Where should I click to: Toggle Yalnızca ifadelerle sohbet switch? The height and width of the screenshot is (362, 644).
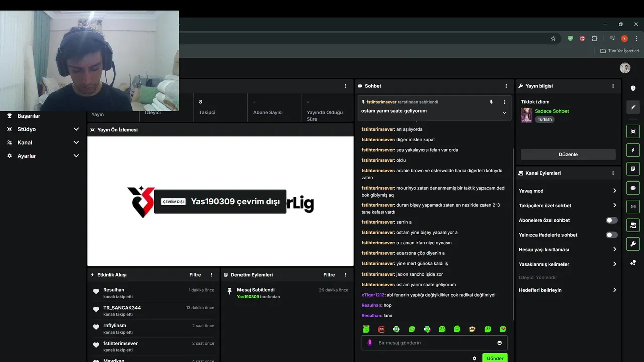612,235
